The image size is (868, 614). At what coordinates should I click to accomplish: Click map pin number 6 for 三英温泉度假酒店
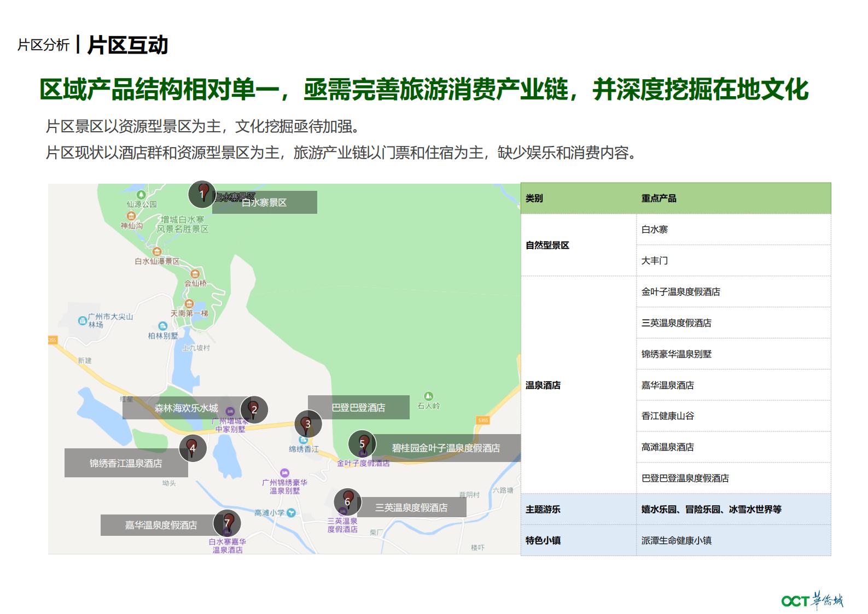tap(347, 502)
